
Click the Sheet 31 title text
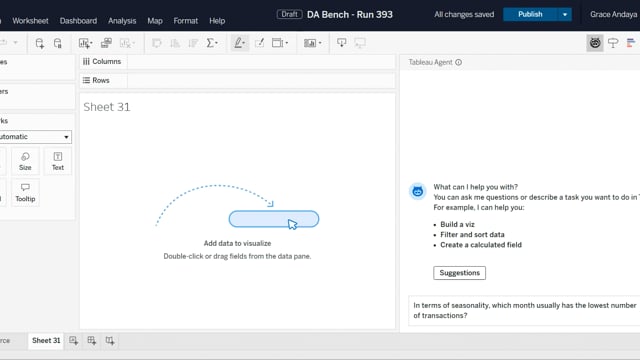click(x=107, y=107)
